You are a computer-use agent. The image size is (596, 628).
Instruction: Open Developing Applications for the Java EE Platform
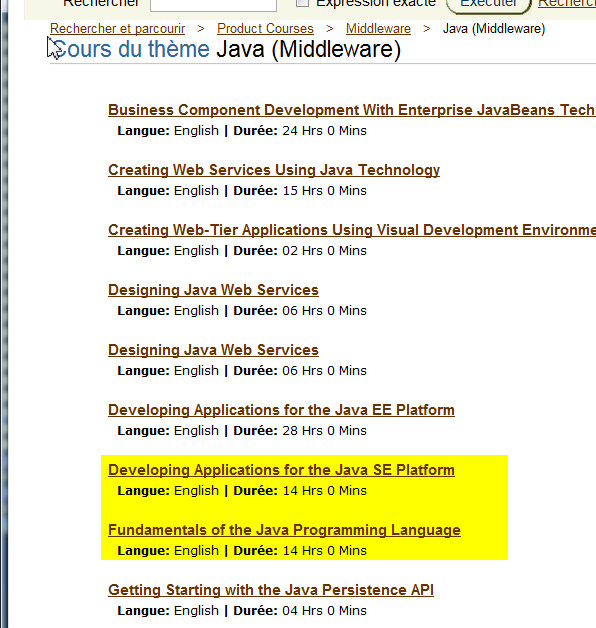281,411
